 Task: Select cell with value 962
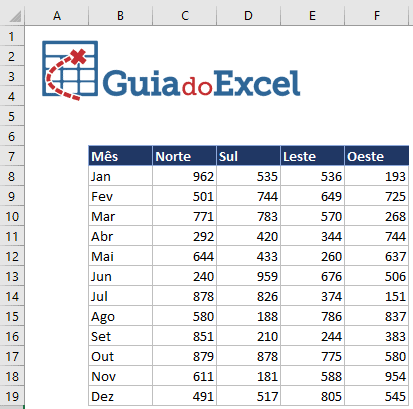pyautogui.click(x=184, y=176)
